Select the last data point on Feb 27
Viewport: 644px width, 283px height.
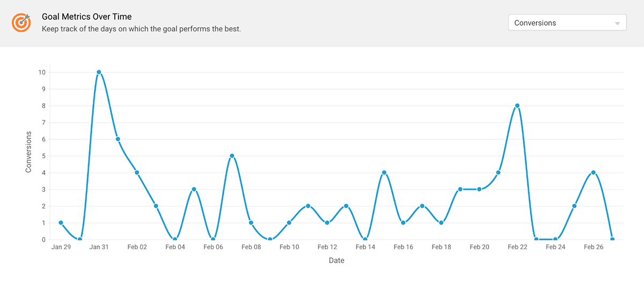(x=612, y=240)
